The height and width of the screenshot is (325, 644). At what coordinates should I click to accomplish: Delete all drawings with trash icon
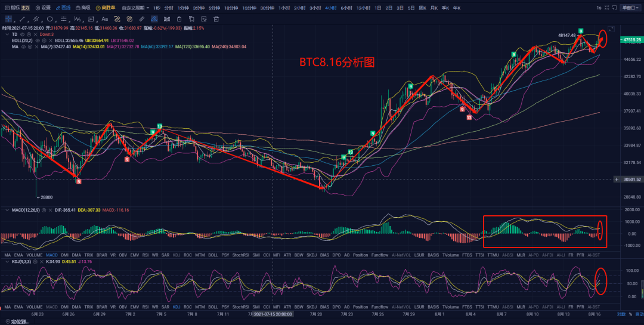(x=216, y=19)
